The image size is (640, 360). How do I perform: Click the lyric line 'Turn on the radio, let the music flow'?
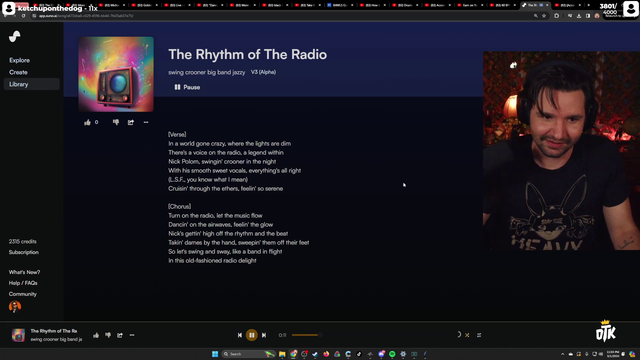click(215, 216)
